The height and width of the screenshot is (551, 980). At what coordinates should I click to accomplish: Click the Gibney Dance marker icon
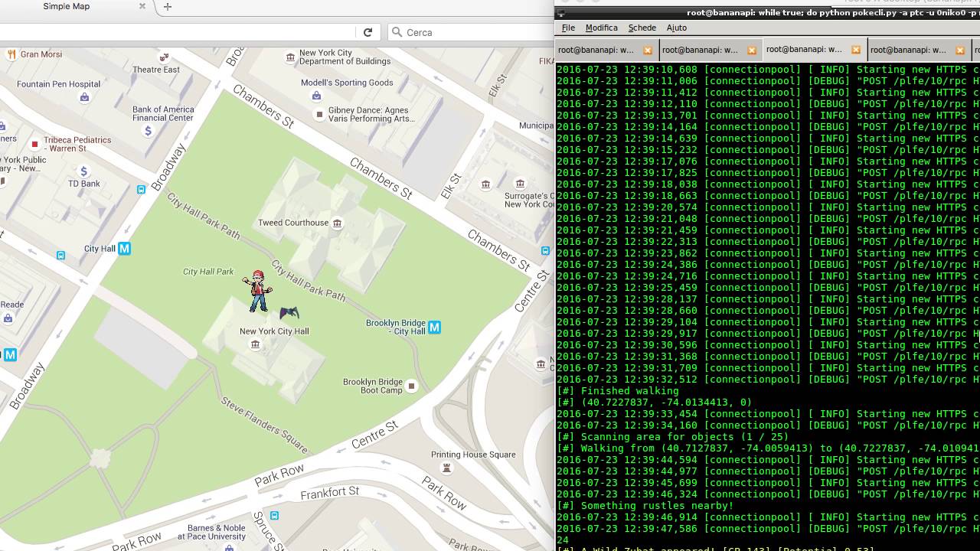[x=320, y=114]
